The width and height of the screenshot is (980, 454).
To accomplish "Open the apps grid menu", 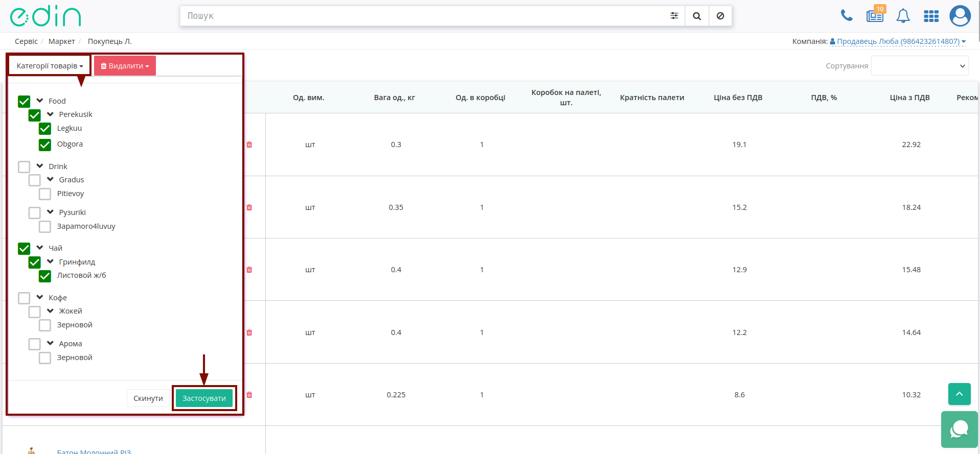I will pos(931,16).
